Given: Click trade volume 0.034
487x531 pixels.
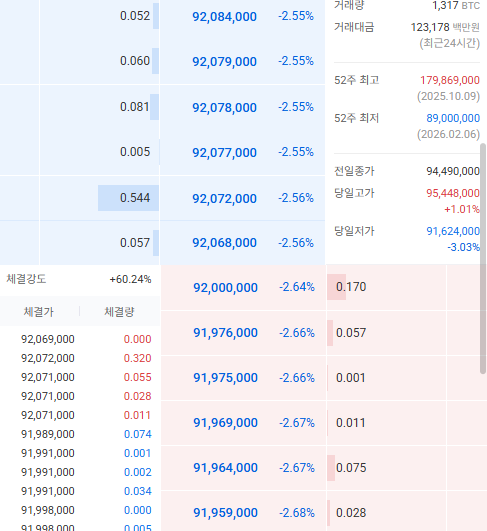Looking at the screenshot, I should pyautogui.click(x=137, y=491).
